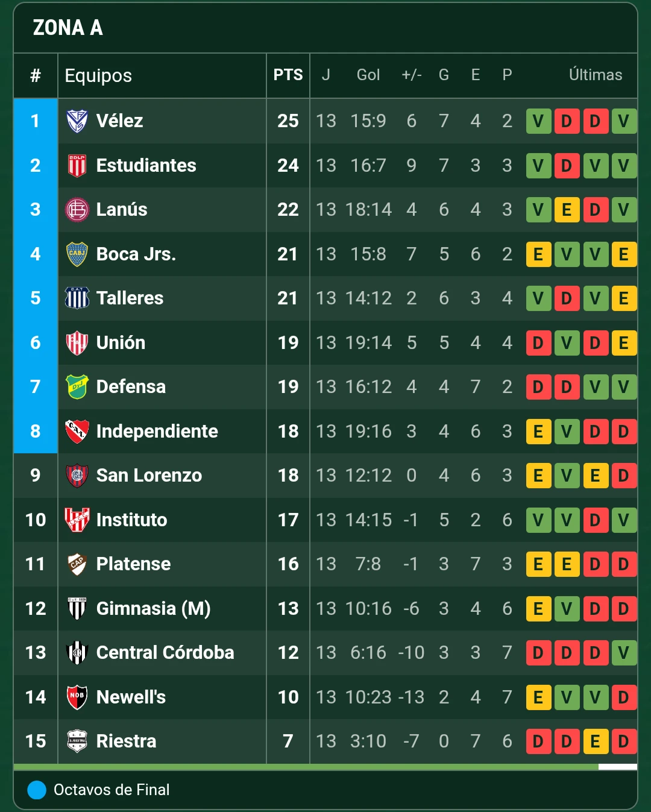Click the green progress bar below the table
This screenshot has width=651, height=812.
click(301, 767)
